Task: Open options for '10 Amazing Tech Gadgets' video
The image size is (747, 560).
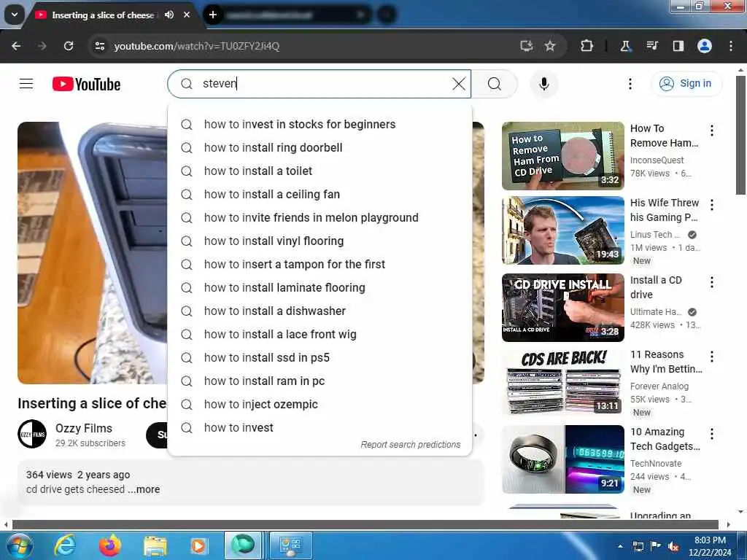Action: coord(712,433)
